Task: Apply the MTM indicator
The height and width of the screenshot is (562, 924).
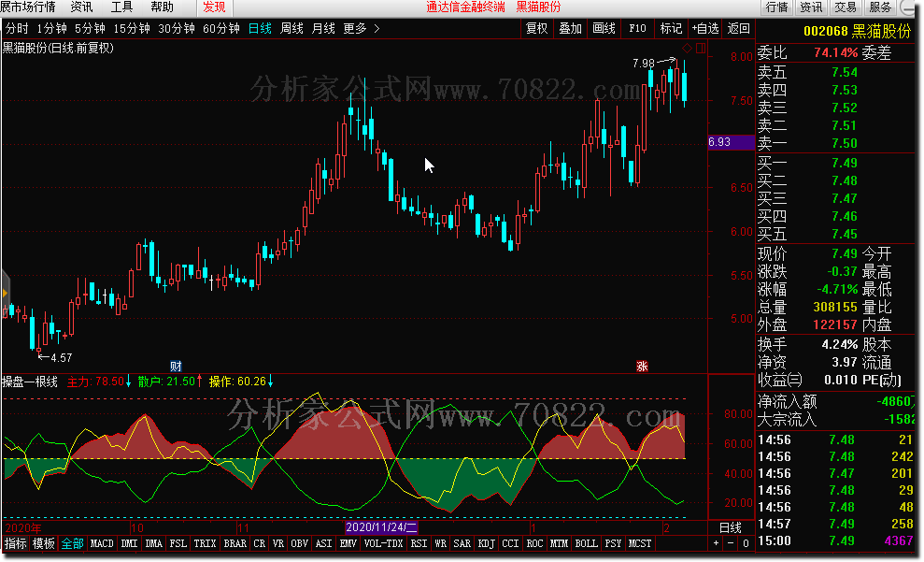Action: tap(559, 543)
